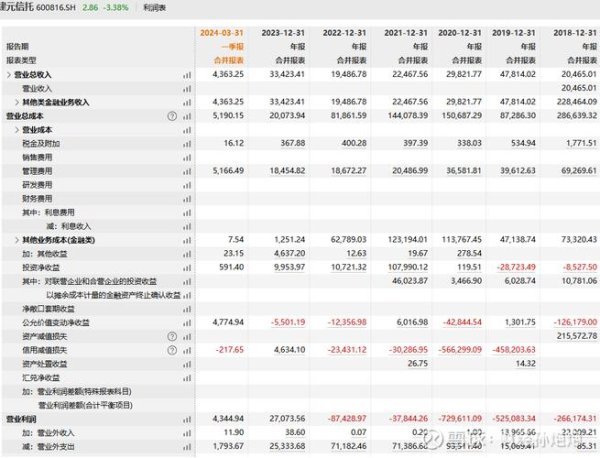Click value 144,078.39 in 营业总成本 row
This screenshot has height=458, width=600.
408,115
